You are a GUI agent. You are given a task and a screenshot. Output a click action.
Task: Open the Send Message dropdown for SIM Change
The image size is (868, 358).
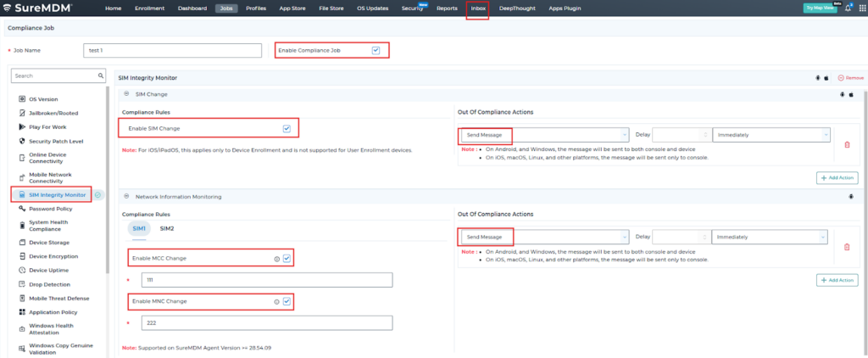[x=543, y=135]
